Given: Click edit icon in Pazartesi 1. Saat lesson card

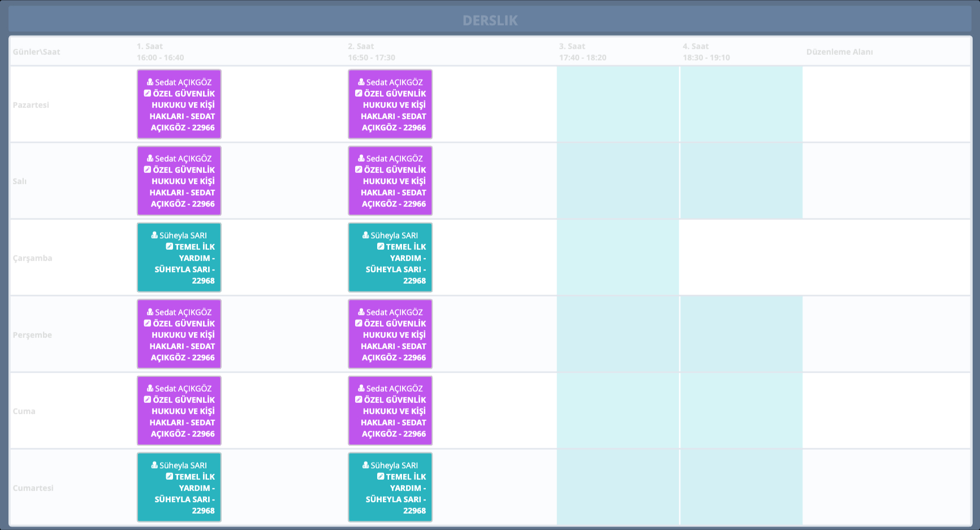Looking at the screenshot, I should pyautogui.click(x=148, y=93).
